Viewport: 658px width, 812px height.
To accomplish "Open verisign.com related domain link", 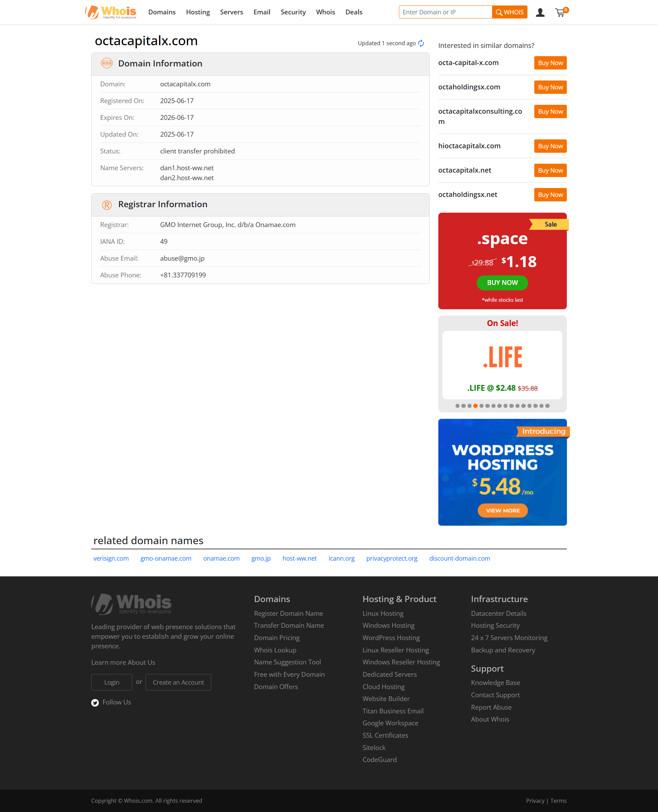I will (x=111, y=558).
